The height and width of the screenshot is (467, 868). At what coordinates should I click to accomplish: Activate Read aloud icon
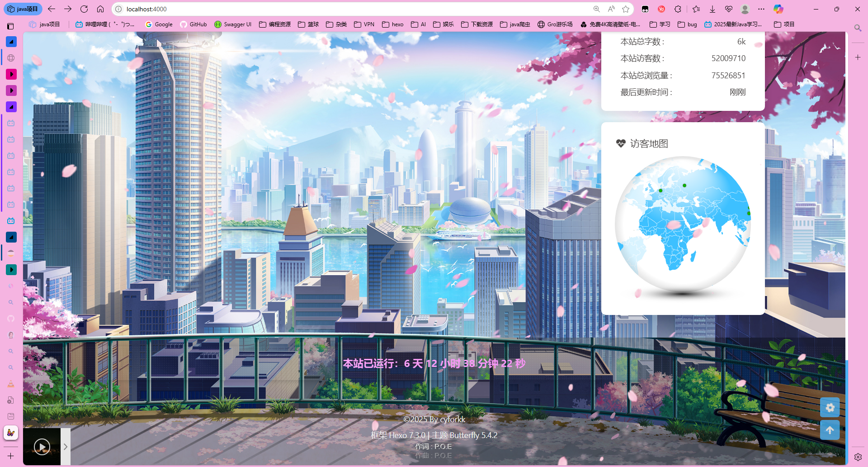click(x=611, y=9)
